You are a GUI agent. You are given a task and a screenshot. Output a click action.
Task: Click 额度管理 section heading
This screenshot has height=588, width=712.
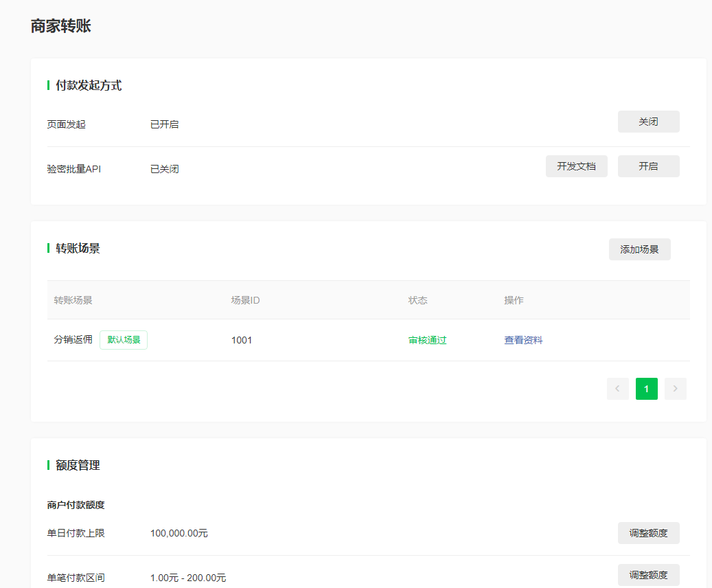(x=78, y=465)
